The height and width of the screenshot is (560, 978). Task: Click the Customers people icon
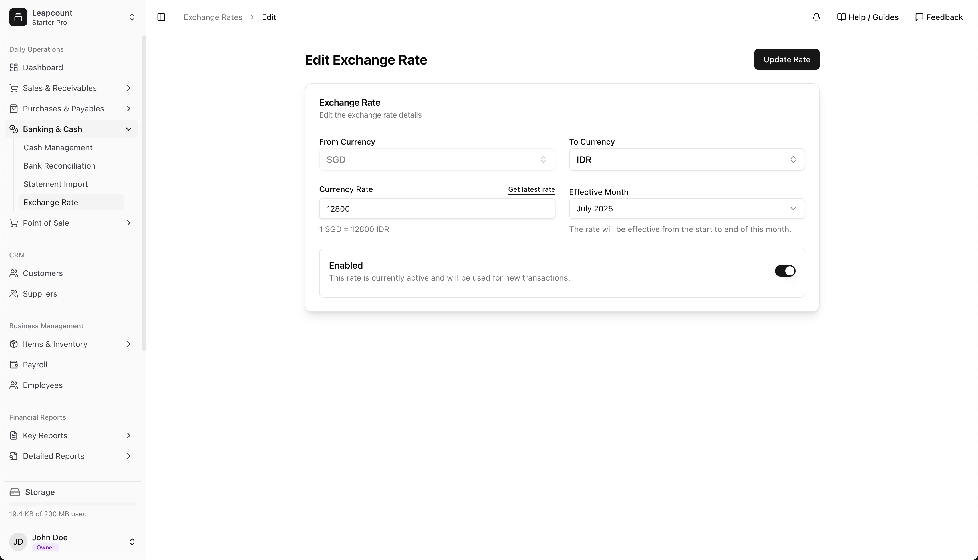[x=14, y=273]
